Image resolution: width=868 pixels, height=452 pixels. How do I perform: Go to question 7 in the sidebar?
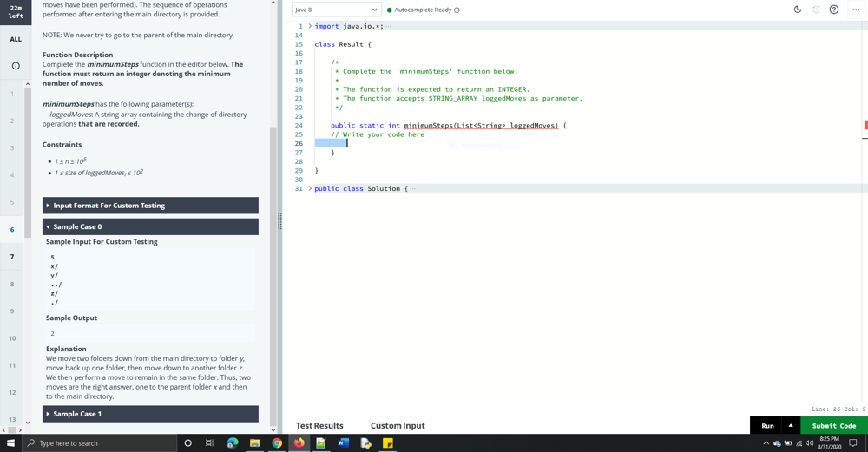pyautogui.click(x=11, y=256)
